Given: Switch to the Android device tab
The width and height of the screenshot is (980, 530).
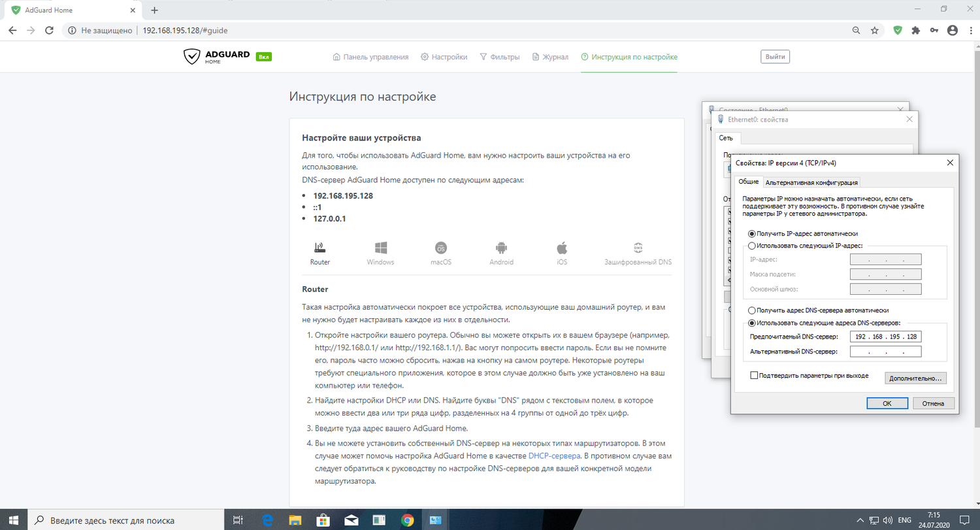Looking at the screenshot, I should pyautogui.click(x=502, y=254).
